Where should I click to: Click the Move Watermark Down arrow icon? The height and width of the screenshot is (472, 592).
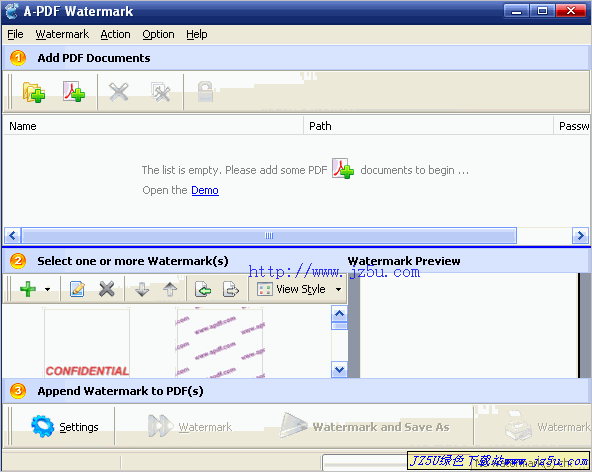[x=142, y=290]
